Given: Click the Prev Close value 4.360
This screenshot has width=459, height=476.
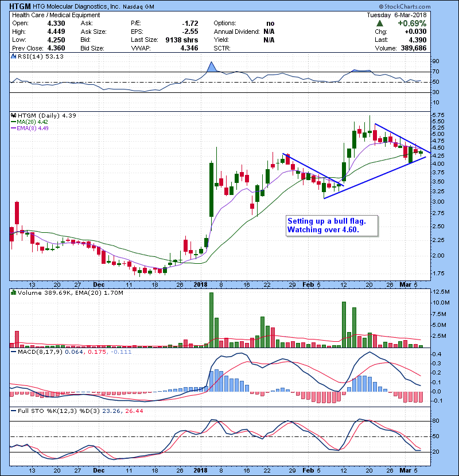Looking at the screenshot, I should pos(56,48).
